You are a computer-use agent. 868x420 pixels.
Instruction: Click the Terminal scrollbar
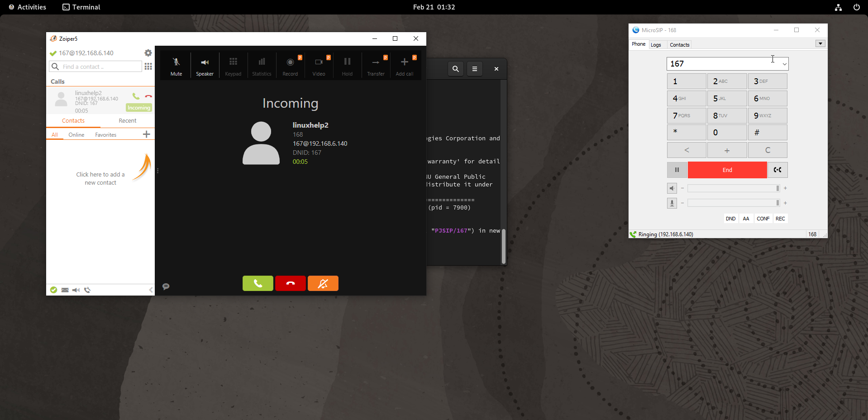[503, 246]
